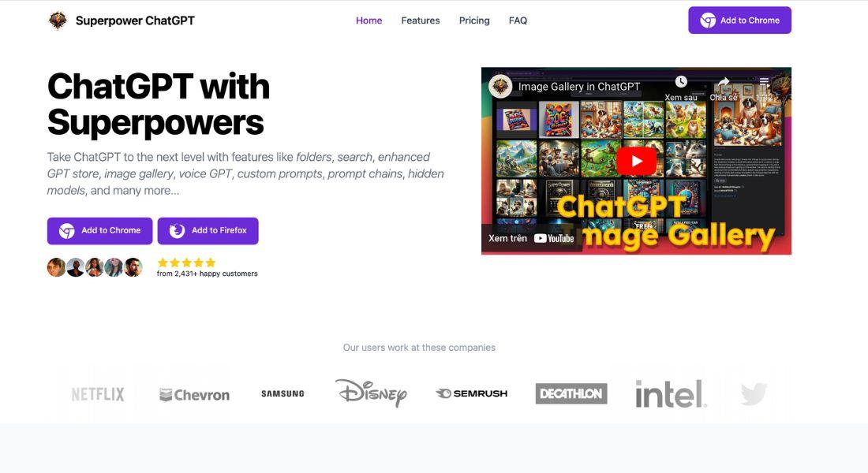
Task: Click the Add to Firefox button
Action: pyautogui.click(x=208, y=231)
